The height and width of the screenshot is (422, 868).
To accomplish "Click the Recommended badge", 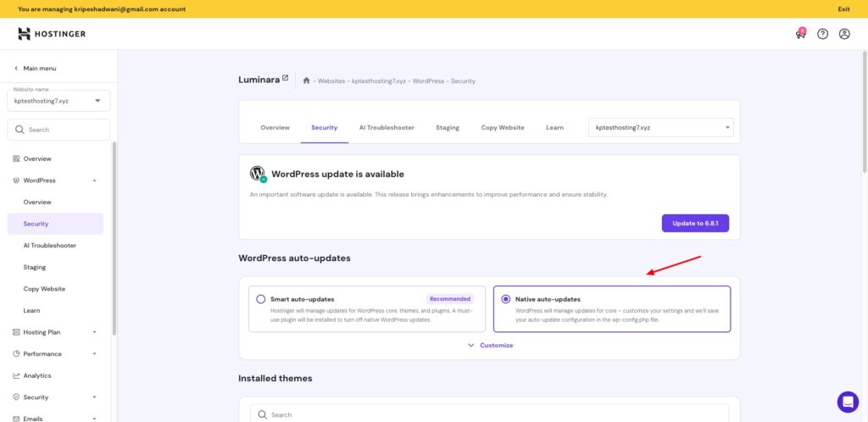I will 450,299.
